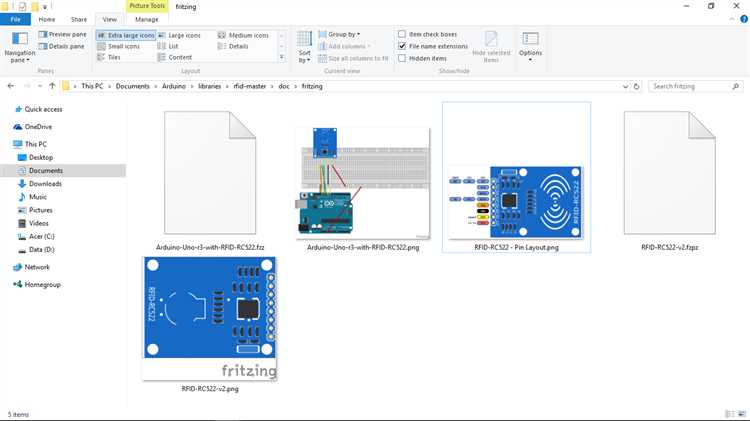The height and width of the screenshot is (421, 750).
Task: Toggle the Preview pane
Action: pos(62,34)
